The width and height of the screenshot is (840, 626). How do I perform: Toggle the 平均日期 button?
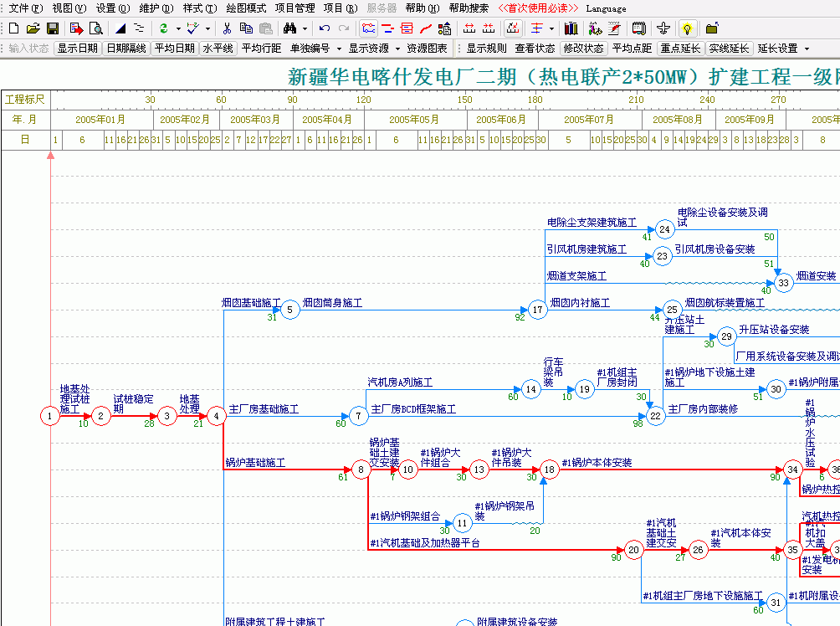click(x=175, y=49)
